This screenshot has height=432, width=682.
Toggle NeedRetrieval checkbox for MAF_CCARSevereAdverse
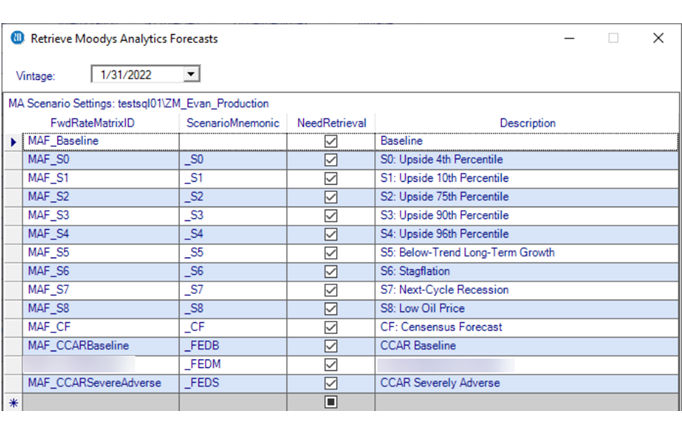point(331,383)
